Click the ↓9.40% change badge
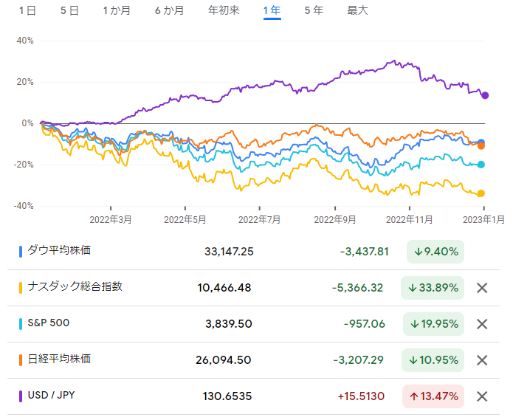Viewport: 513px width, 420px height. [x=435, y=252]
